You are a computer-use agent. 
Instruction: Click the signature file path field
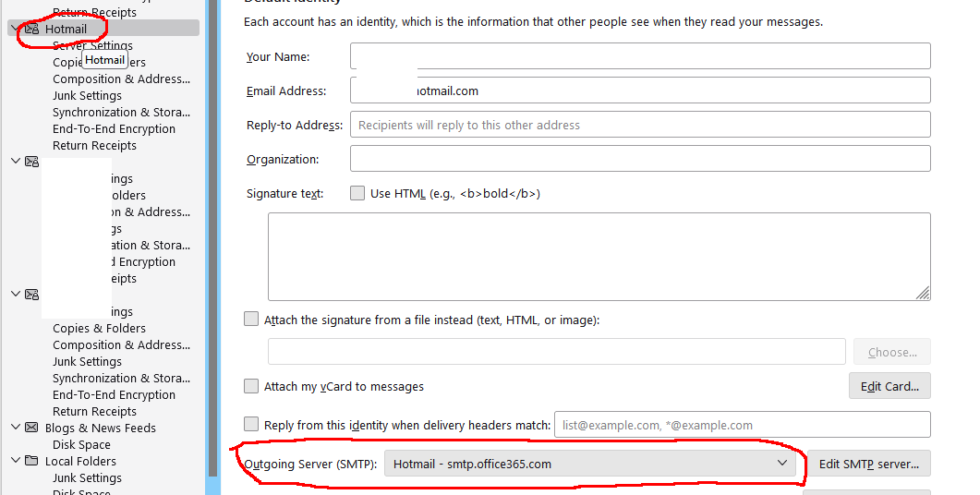pos(556,352)
